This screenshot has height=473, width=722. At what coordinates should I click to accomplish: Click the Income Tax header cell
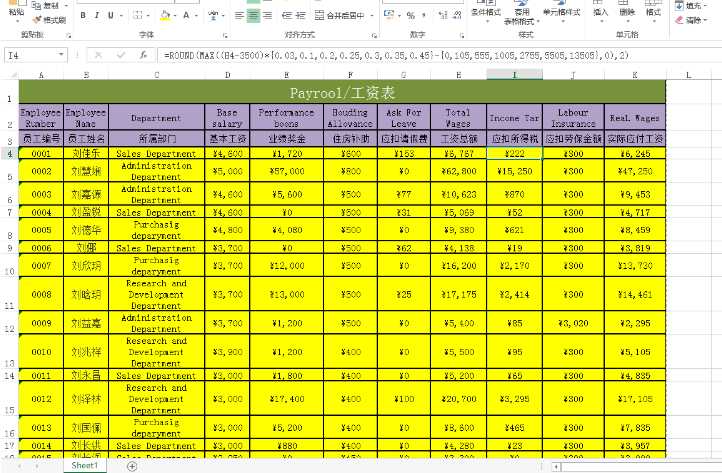point(514,118)
